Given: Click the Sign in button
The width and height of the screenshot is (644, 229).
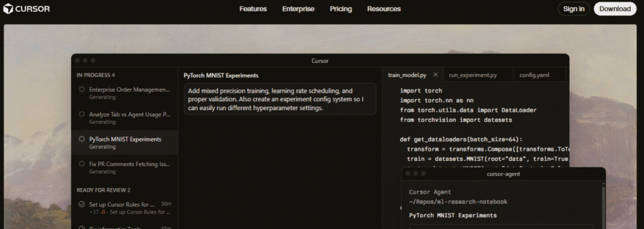Looking at the screenshot, I should pos(574,9).
